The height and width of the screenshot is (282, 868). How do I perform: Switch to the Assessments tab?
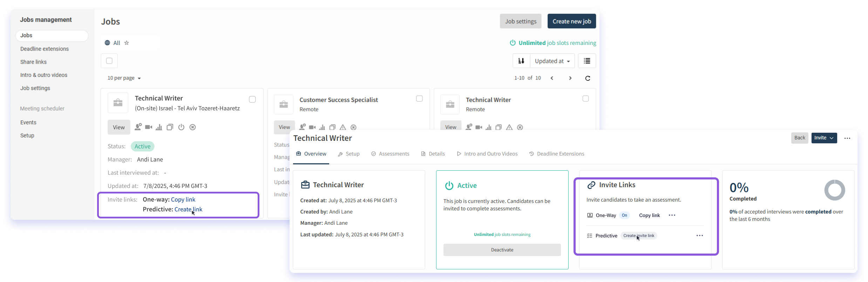(x=390, y=154)
